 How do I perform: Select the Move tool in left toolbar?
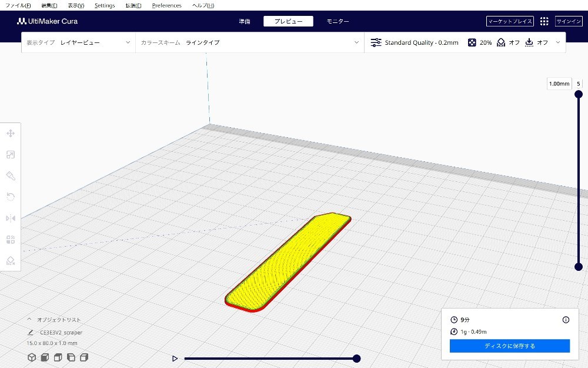pyautogui.click(x=11, y=133)
